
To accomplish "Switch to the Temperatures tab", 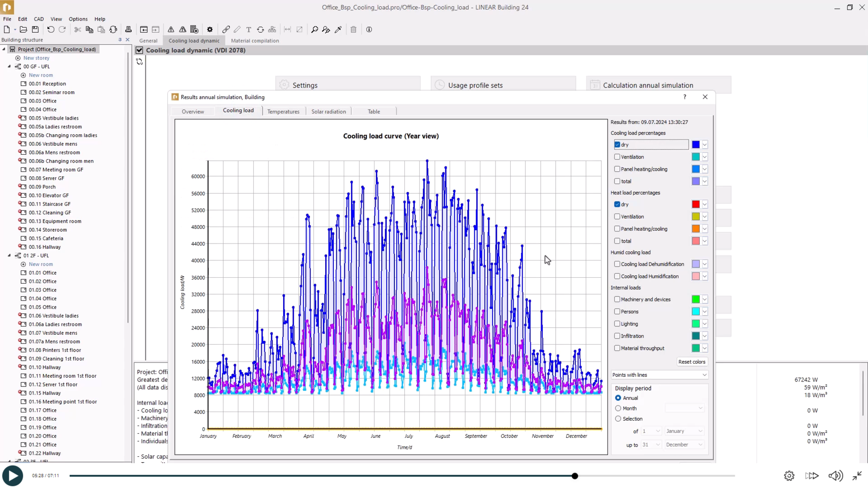I will pyautogui.click(x=283, y=112).
